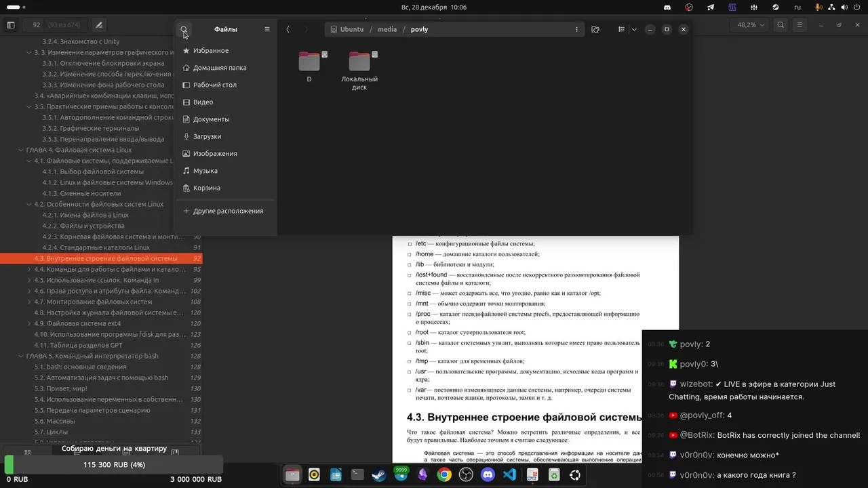Viewport: 868px width, 488px height.
Task: Collapse section 4.2. Особенности файловых систем Linux
Action: pos(29,204)
